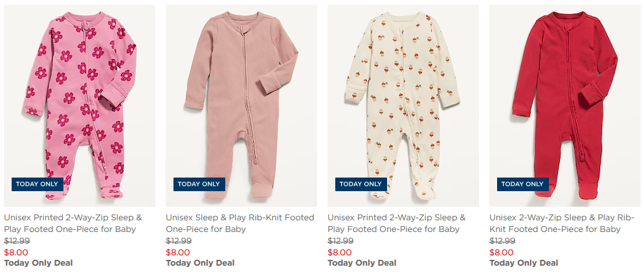
Task: Click $8.00 sale price of acorn-print one-piece
Action: click(x=340, y=252)
